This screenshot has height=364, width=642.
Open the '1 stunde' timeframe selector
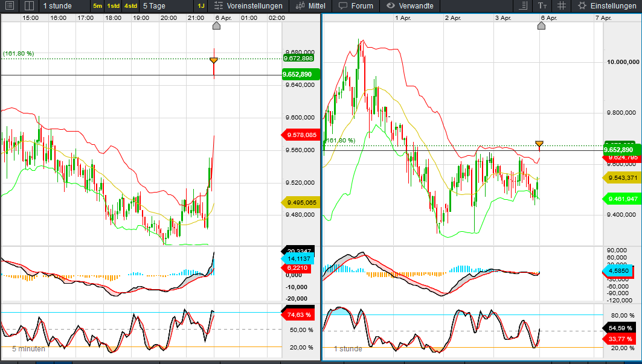click(58, 5)
